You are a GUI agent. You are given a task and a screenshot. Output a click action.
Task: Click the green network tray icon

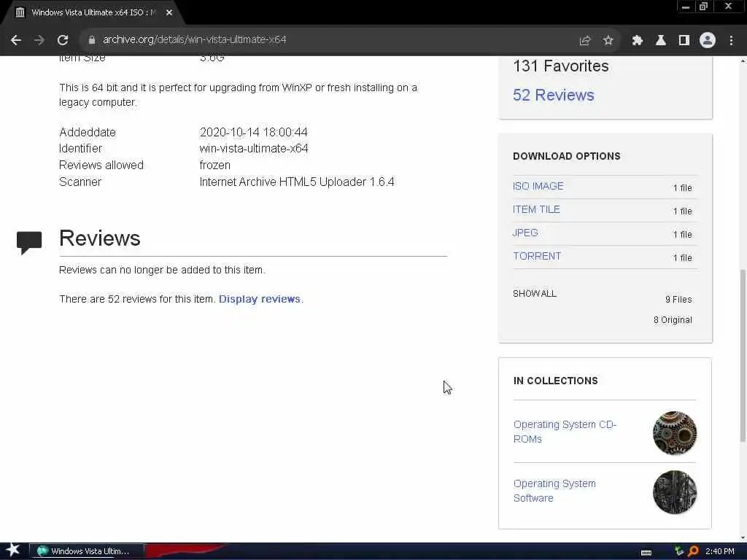tap(679, 551)
